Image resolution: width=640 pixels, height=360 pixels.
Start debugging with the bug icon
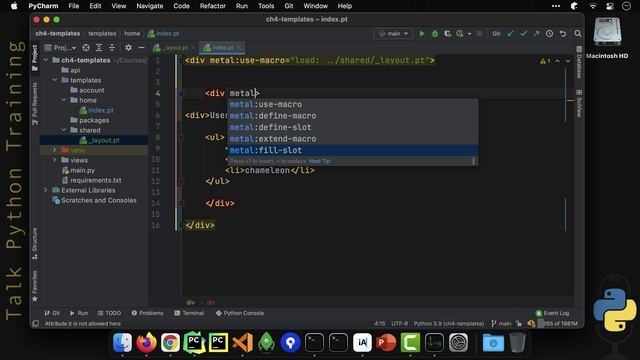[x=435, y=34]
